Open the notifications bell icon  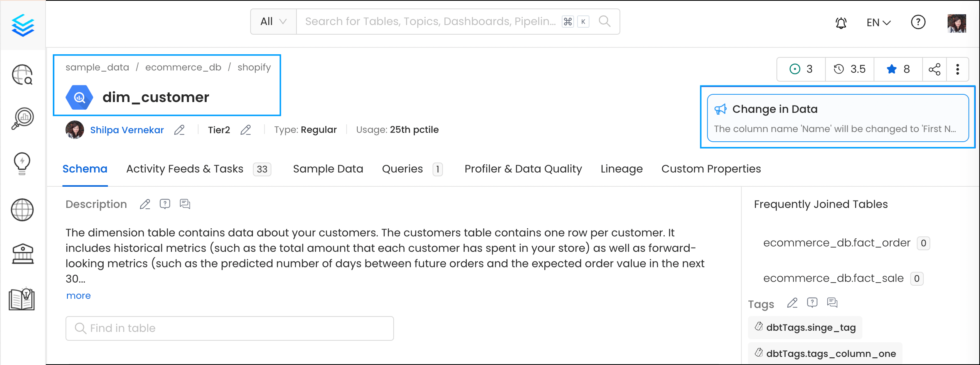tap(841, 22)
